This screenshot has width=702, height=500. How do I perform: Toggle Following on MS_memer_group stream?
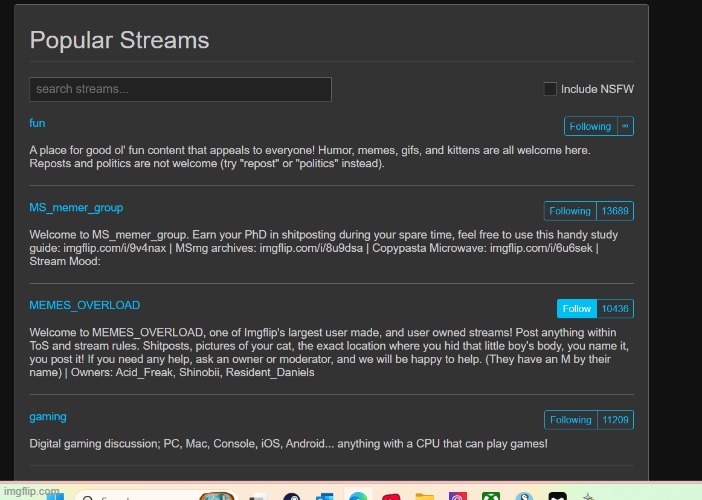coord(570,211)
